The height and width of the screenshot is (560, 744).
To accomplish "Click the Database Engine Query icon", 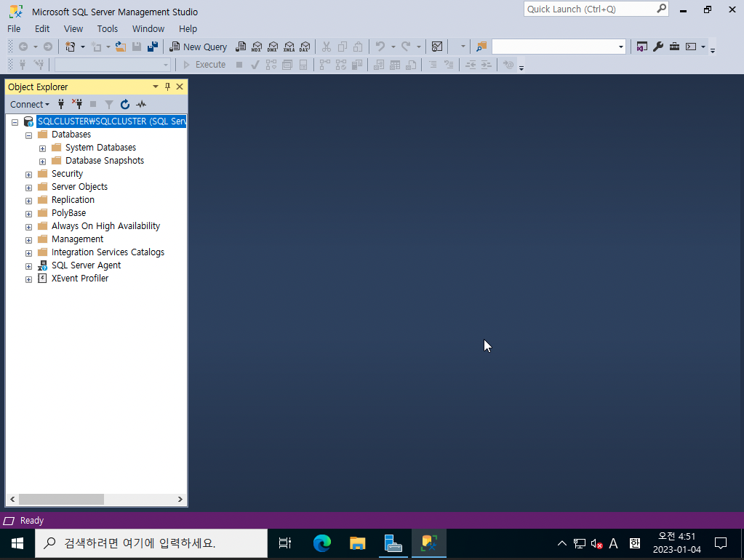I will pyautogui.click(x=241, y=47).
